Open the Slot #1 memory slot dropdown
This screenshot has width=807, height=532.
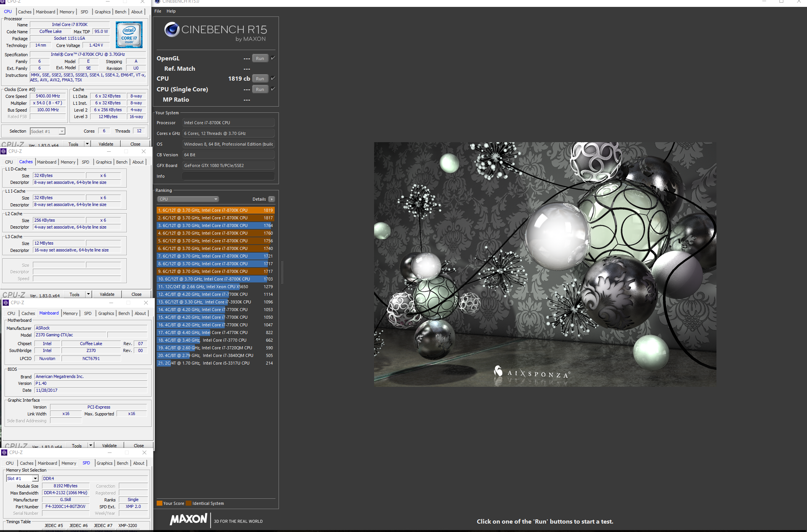[23, 478]
